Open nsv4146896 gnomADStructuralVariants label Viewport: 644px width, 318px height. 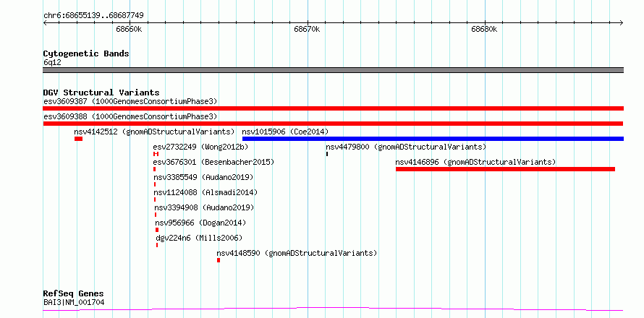[475, 162]
